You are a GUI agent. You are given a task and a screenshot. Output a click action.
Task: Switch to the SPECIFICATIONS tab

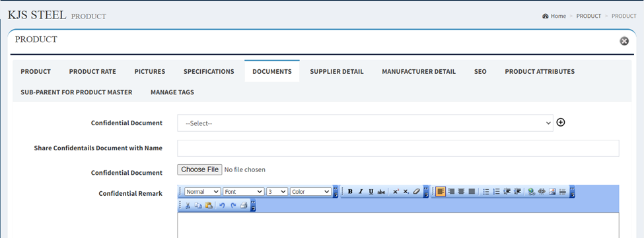(x=209, y=71)
